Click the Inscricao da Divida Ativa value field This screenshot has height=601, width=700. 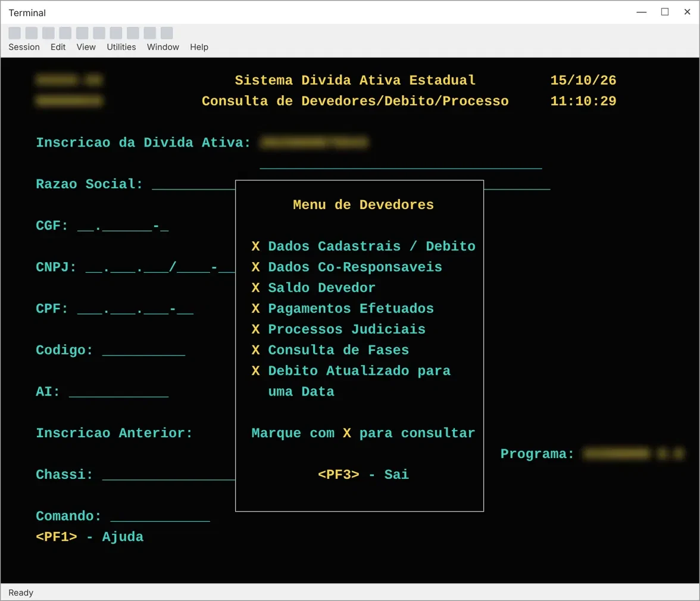(x=314, y=142)
